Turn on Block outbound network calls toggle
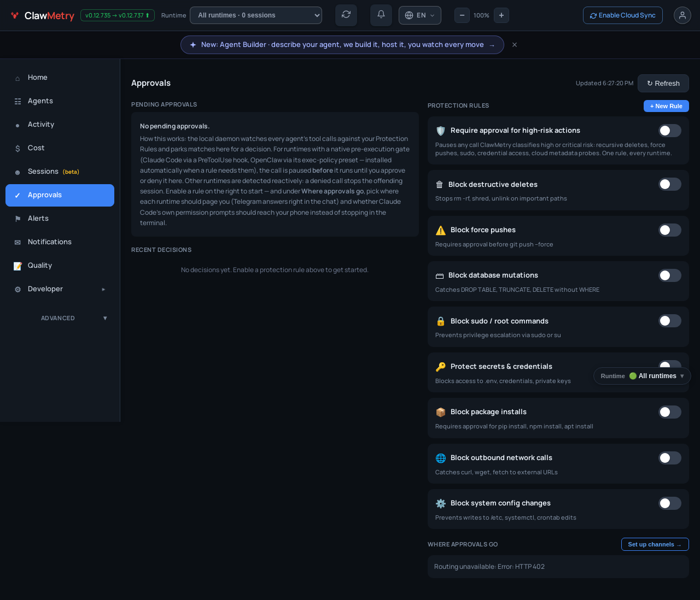 (x=670, y=458)
